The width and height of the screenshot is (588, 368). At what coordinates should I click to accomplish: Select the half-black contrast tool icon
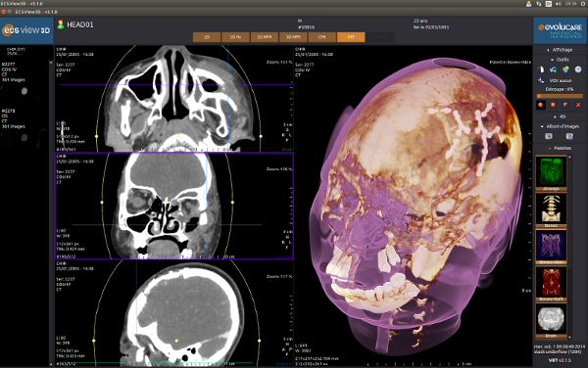coord(541,69)
